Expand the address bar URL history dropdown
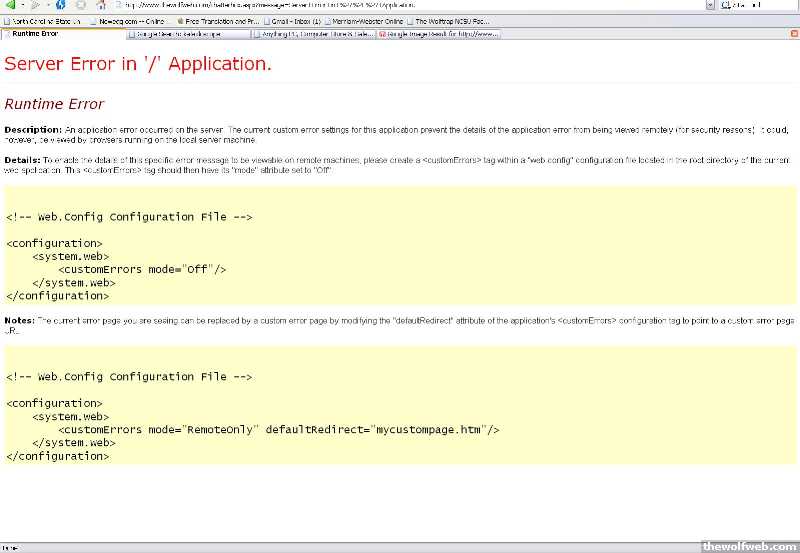Image resolution: width=800 pixels, height=553 pixels. (710, 5)
